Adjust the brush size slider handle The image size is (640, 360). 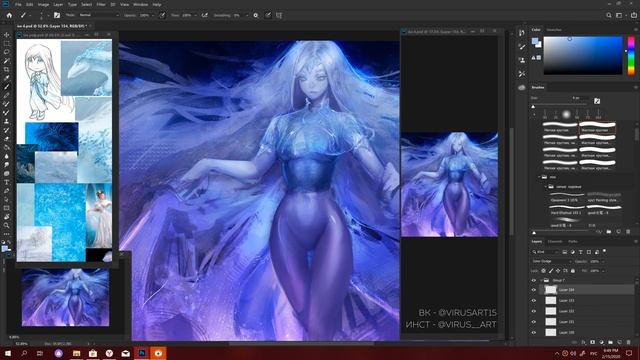[533, 107]
